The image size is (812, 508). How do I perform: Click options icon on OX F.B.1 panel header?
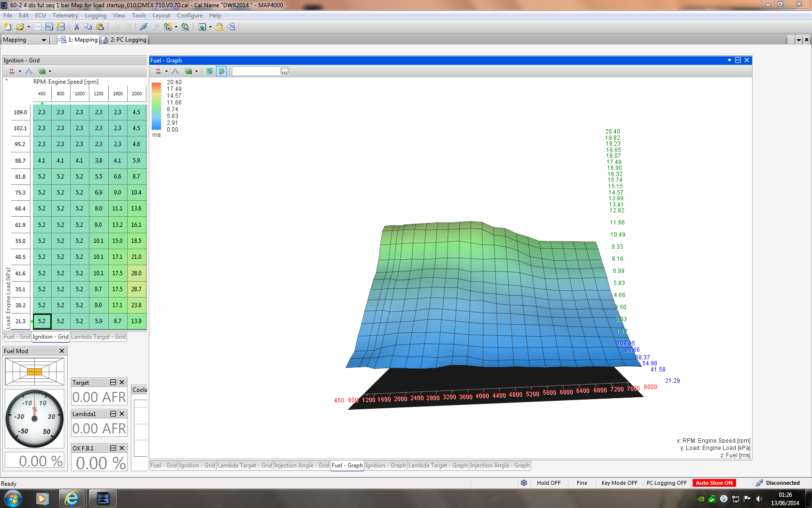pos(113,448)
